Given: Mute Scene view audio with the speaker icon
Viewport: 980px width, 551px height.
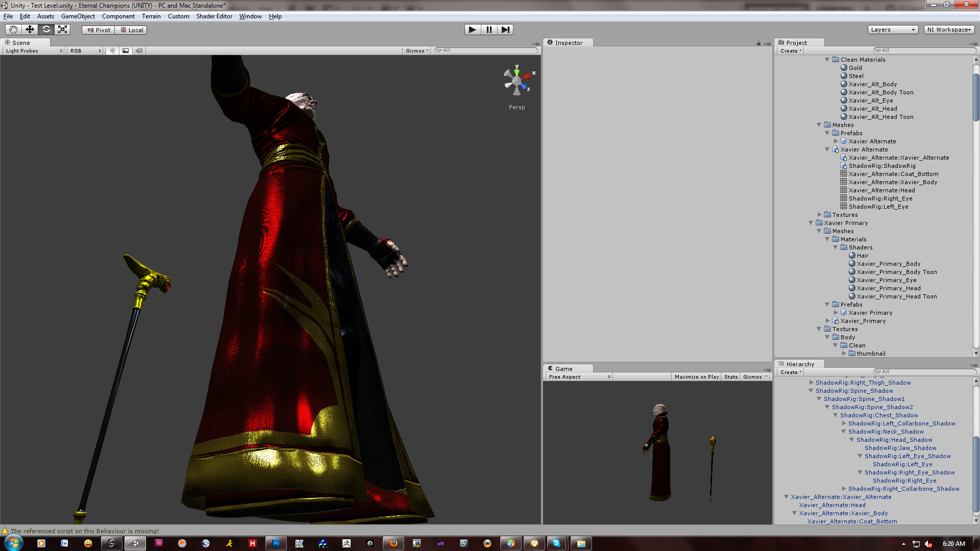Looking at the screenshot, I should (x=139, y=51).
